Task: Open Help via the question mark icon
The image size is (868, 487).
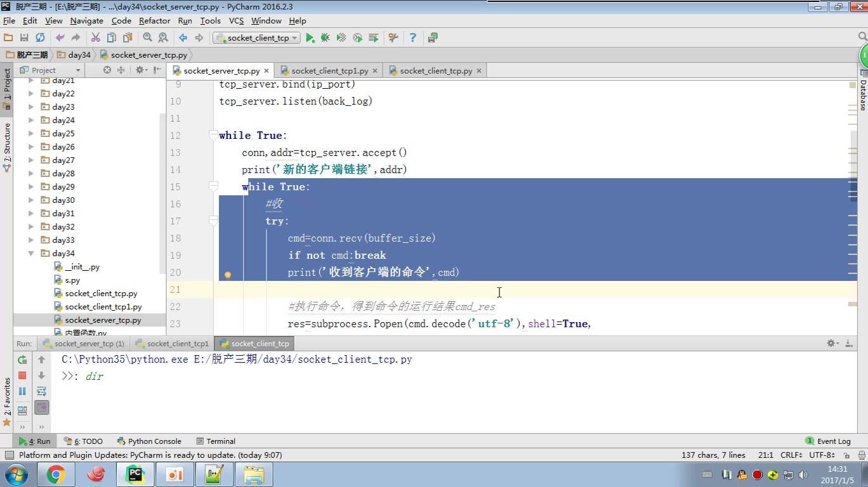Action: (x=412, y=37)
